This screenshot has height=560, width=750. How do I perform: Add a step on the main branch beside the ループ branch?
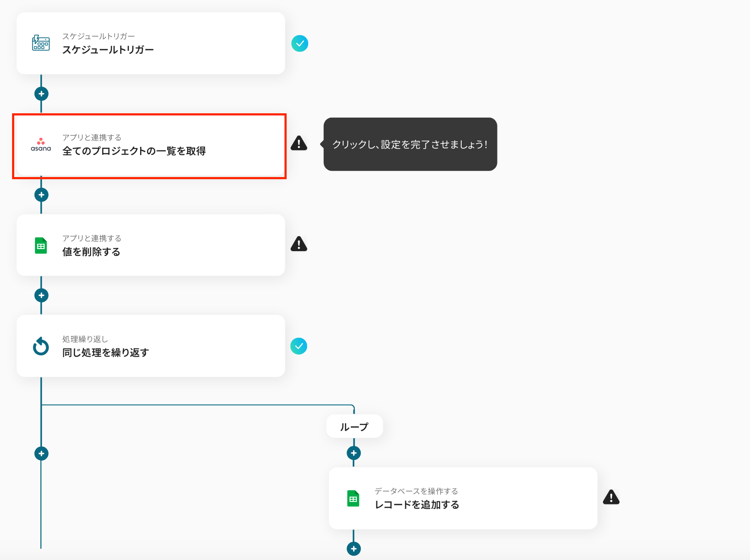click(x=41, y=454)
